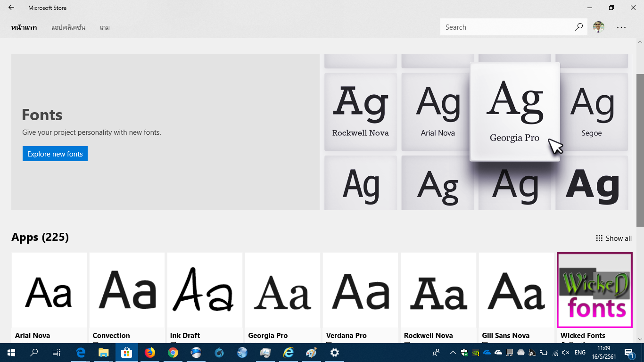
Task: Click the battery power tray icon
Action: click(544, 352)
